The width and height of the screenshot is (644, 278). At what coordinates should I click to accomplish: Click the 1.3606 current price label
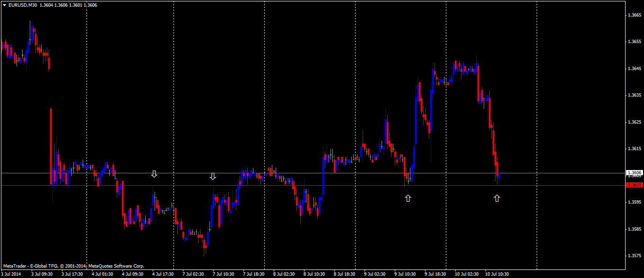634,173
